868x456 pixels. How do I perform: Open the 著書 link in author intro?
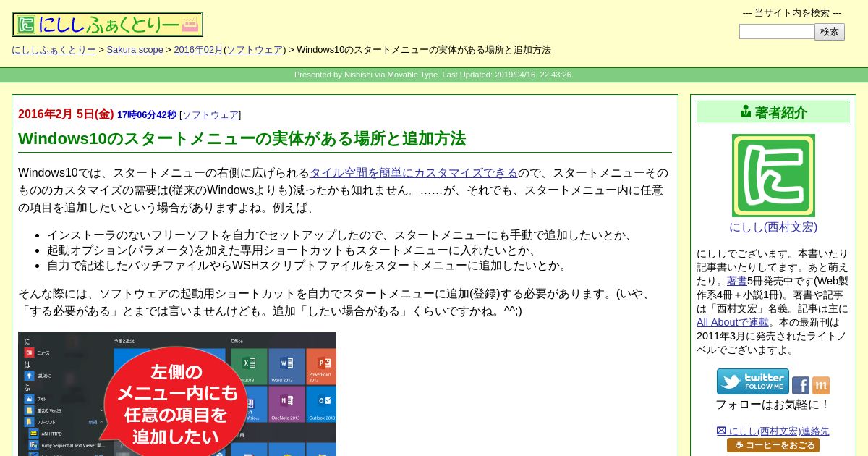(737, 281)
